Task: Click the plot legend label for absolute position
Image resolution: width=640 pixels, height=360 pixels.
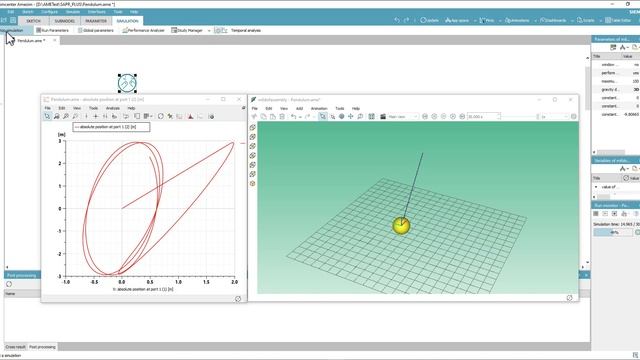Action: (x=111, y=127)
